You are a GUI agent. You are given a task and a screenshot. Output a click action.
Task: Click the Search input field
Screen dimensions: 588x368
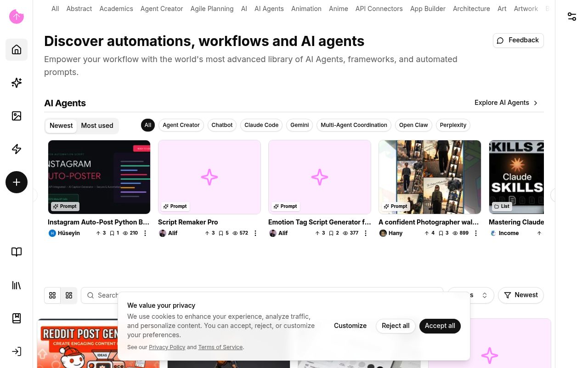262,295
